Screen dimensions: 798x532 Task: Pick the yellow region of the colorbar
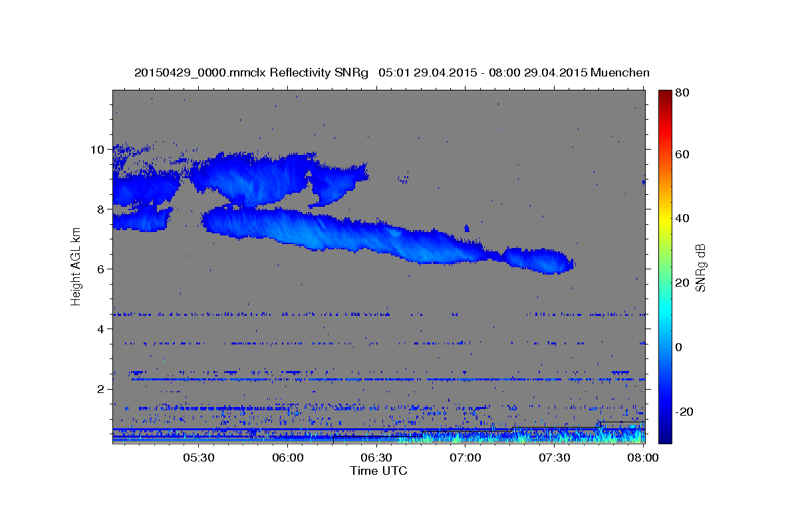tap(665, 219)
